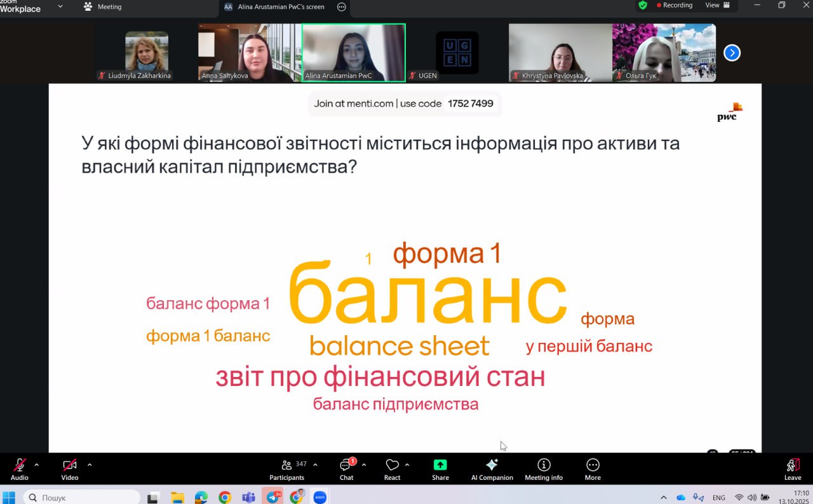Show next participants with blue arrow

pos(732,53)
